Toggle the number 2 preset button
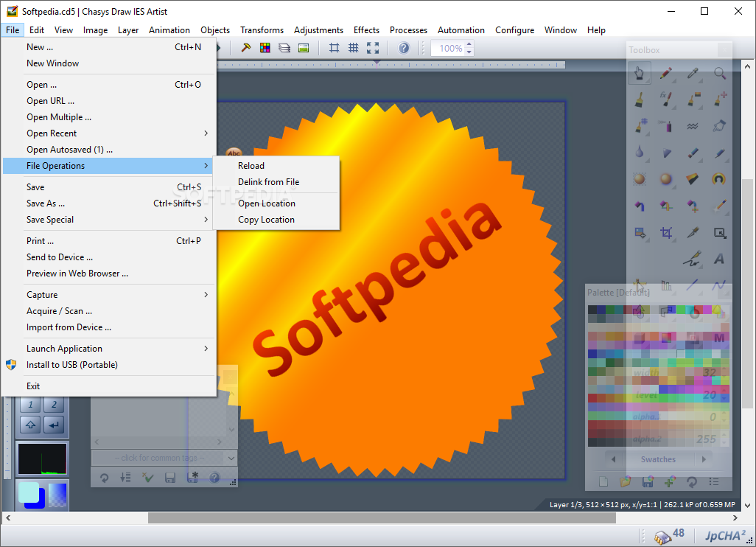The image size is (756, 547). click(54, 405)
